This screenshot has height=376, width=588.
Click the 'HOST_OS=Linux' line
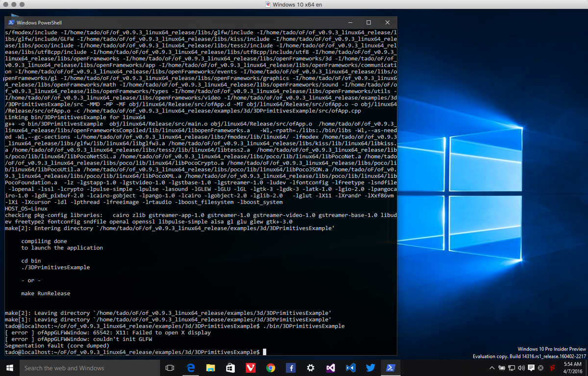click(26, 209)
